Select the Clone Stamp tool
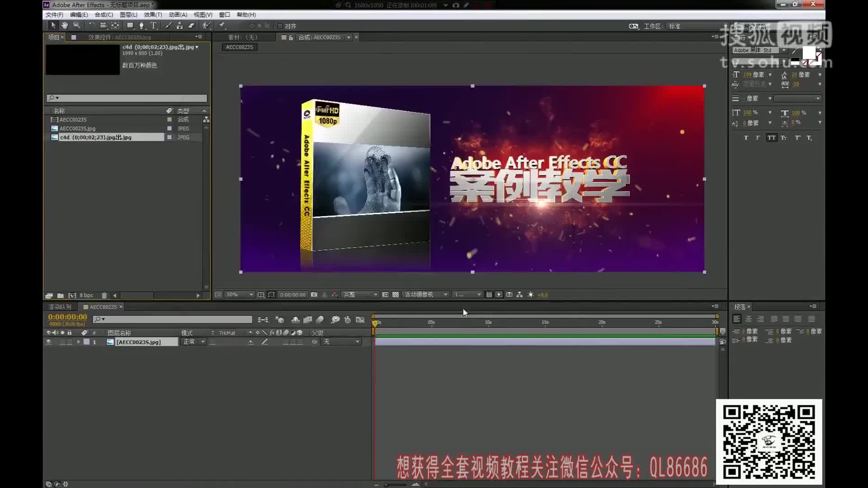The height and width of the screenshot is (488, 868). click(x=179, y=25)
